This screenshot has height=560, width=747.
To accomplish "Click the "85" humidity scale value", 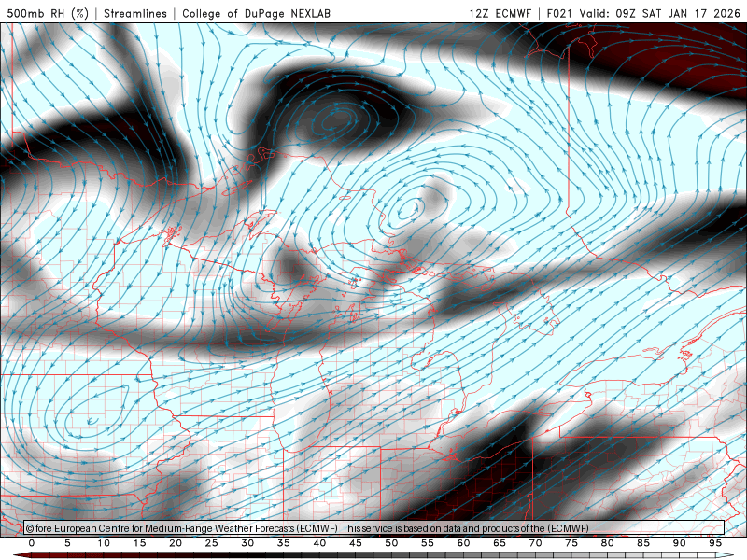I will click(x=643, y=543).
